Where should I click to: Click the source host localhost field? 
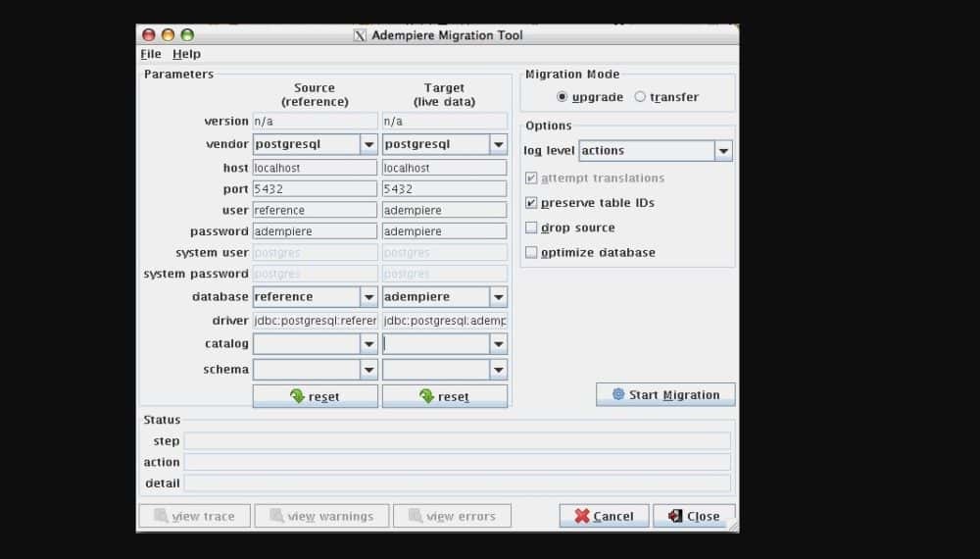tap(315, 168)
